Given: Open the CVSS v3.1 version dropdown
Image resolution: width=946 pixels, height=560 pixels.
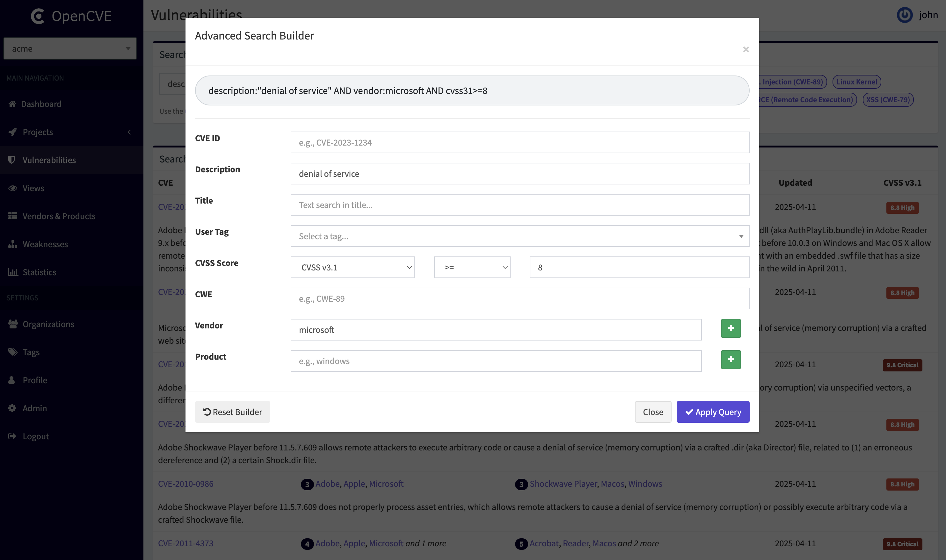Looking at the screenshot, I should [x=352, y=267].
